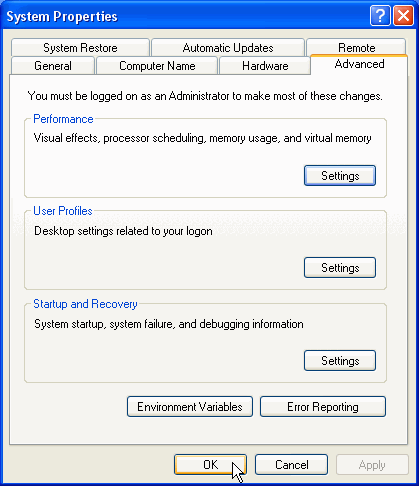This screenshot has height=486, width=419.
Task: Click the Cancel button
Action: click(x=291, y=464)
